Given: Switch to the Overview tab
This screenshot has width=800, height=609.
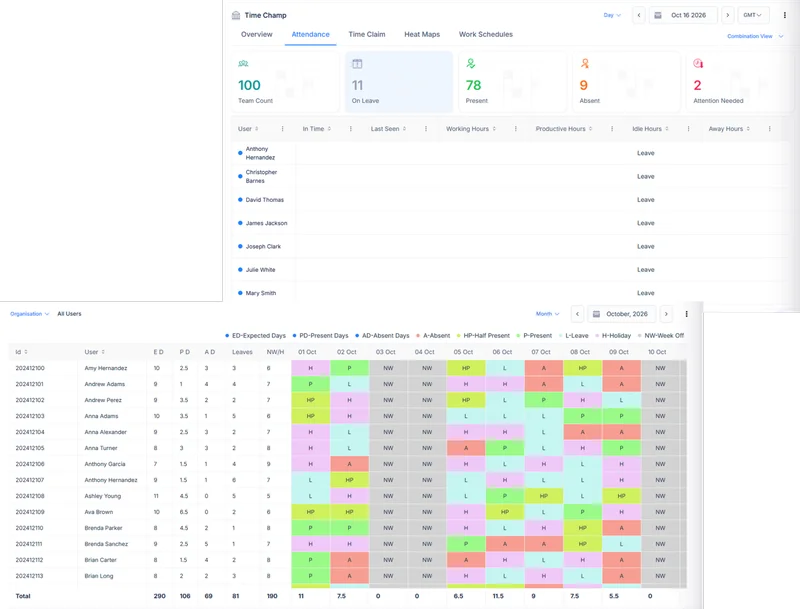Looking at the screenshot, I should 257,35.
